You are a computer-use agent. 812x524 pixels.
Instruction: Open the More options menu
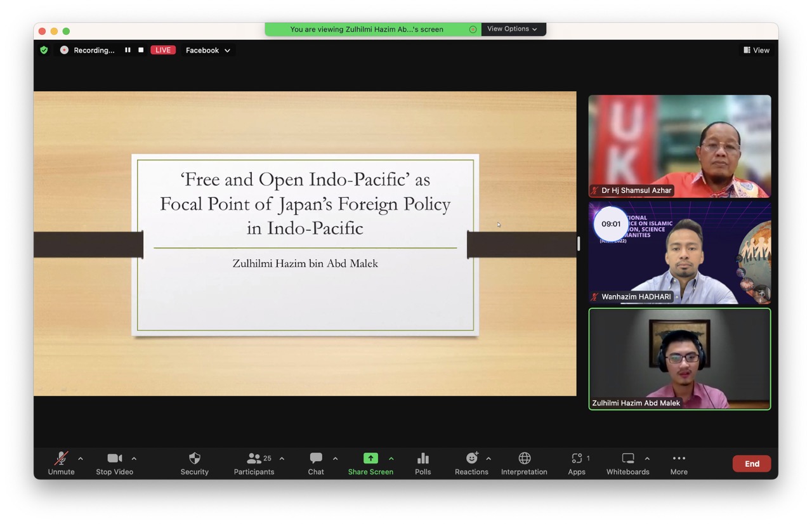679,462
